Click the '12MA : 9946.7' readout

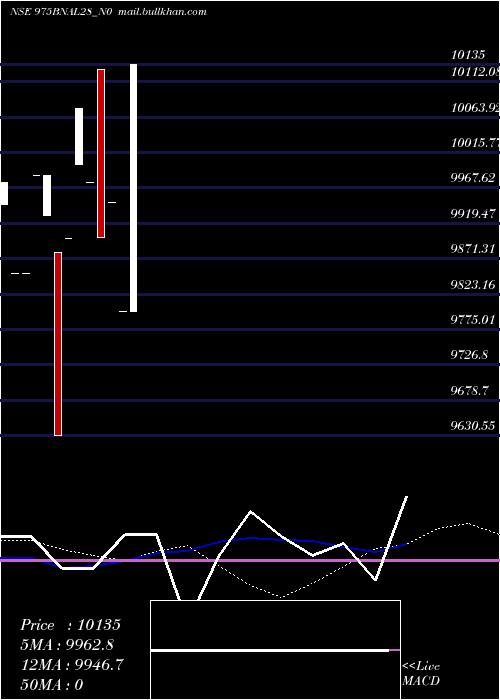pyautogui.click(x=72, y=665)
